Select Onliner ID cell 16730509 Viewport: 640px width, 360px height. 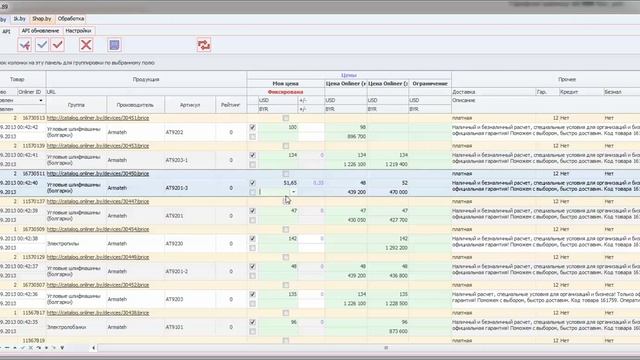click(x=32, y=229)
